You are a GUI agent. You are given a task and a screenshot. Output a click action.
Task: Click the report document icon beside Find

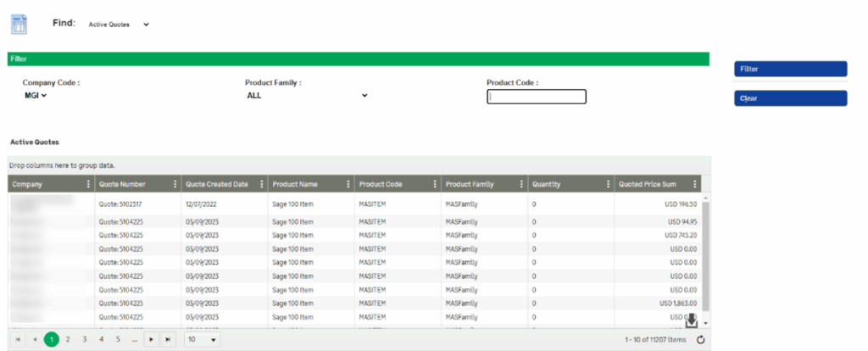[19, 24]
